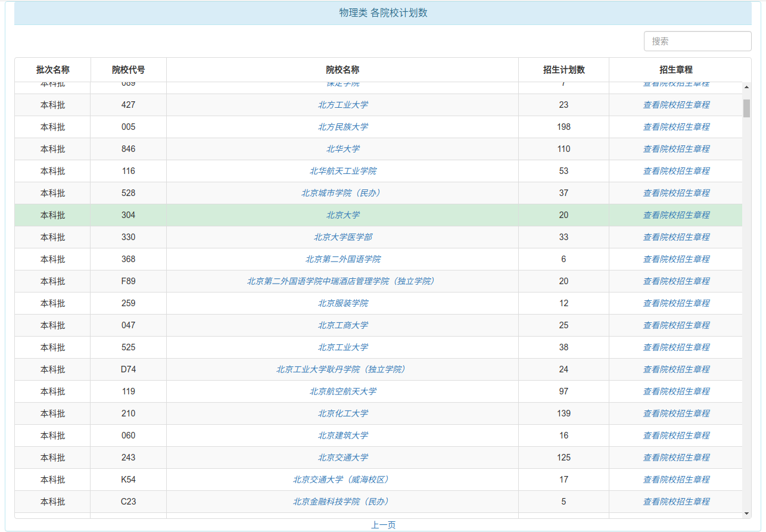Click the 院校代号 cell reading 304
Image resolution: width=766 pixels, height=532 pixels.
point(128,215)
